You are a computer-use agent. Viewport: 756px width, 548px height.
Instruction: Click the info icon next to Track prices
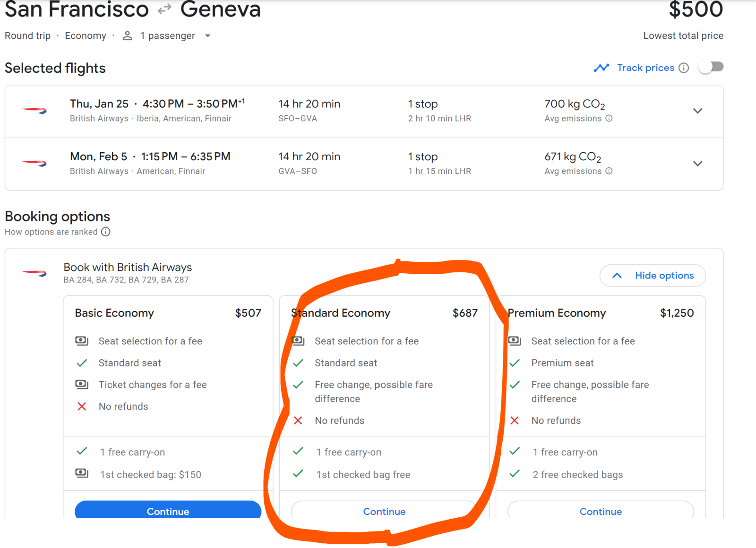pos(684,68)
